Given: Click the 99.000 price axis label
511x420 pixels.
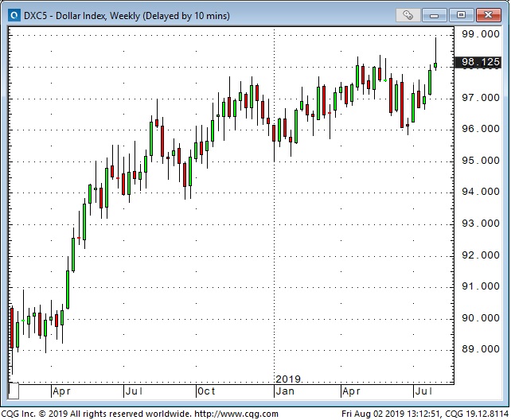Looking at the screenshot, I should [481, 34].
